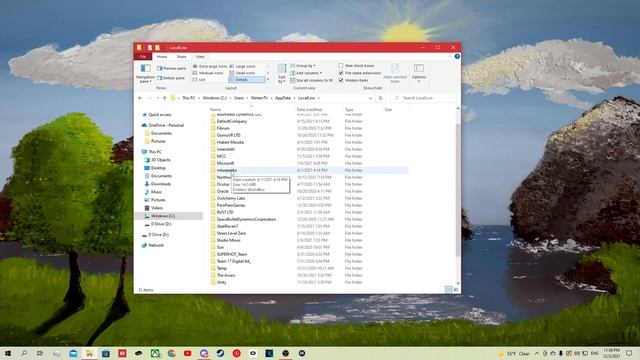Select Quick access in navigation pane
Image resolution: width=640 pixels, height=360 pixels.
160,115
